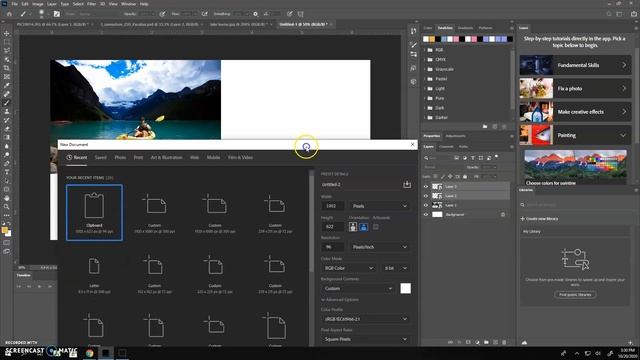The height and width of the screenshot is (360, 640).
Task: Open the Image menu
Action: [x=38, y=4]
